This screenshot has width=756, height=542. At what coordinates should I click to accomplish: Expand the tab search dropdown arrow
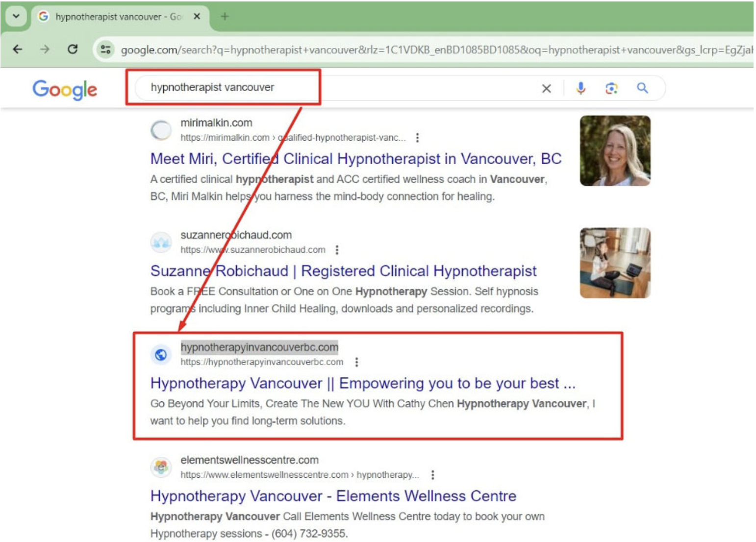pos(16,16)
